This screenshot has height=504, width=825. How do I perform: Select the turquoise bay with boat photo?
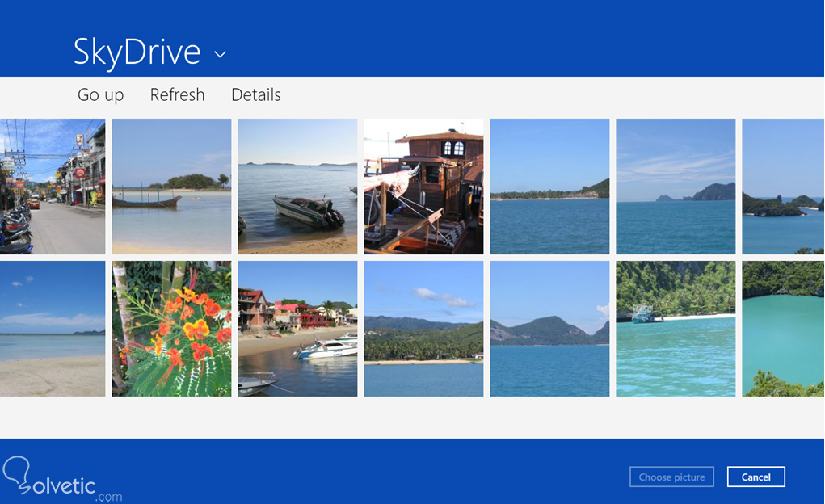(x=676, y=329)
